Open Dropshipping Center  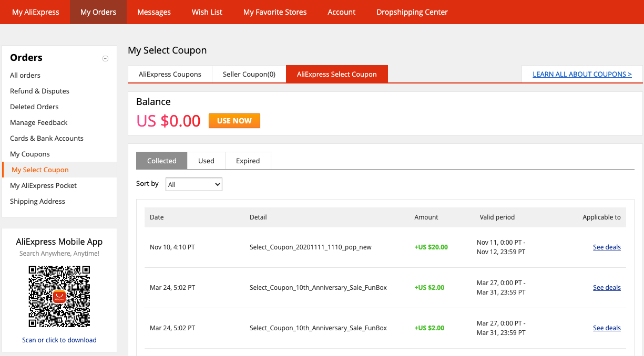click(412, 12)
